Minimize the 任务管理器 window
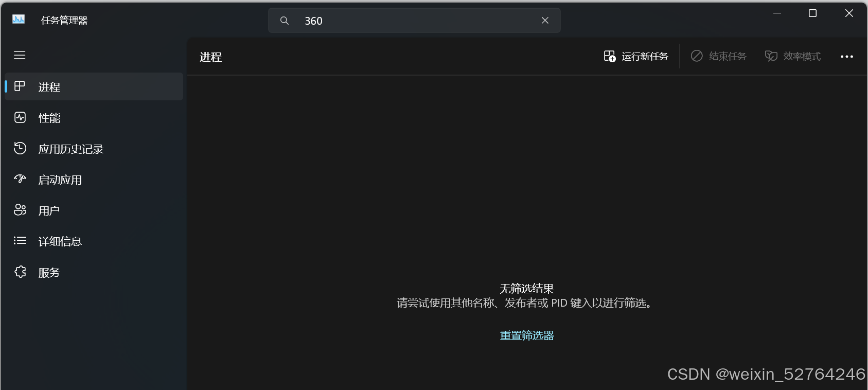 777,13
